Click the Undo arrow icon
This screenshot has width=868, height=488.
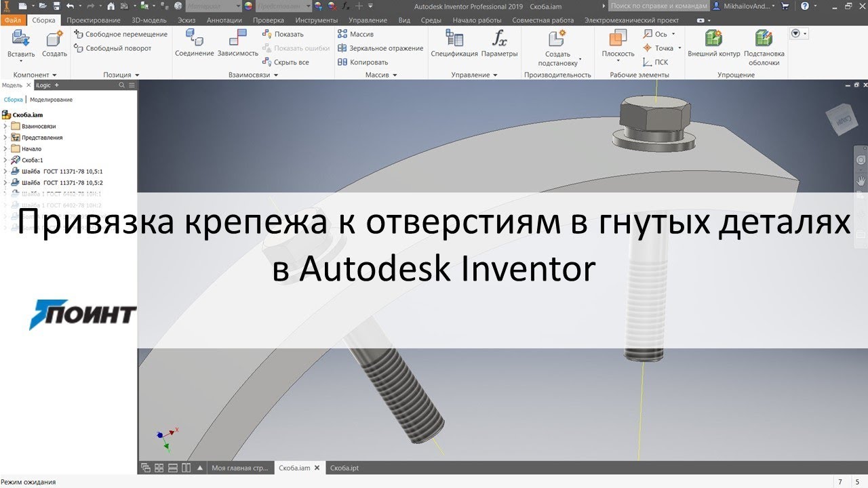pos(70,5)
